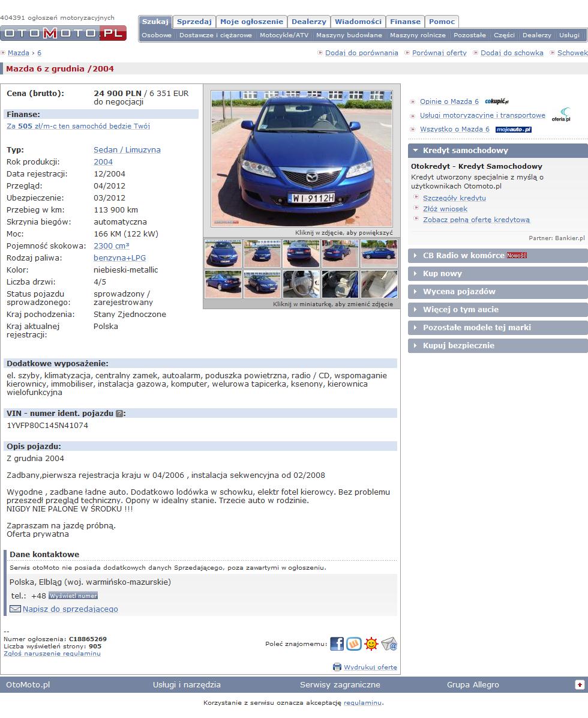This screenshot has width=588, height=718.
Task: Open the Porównaj oferty link
Action: (x=439, y=53)
